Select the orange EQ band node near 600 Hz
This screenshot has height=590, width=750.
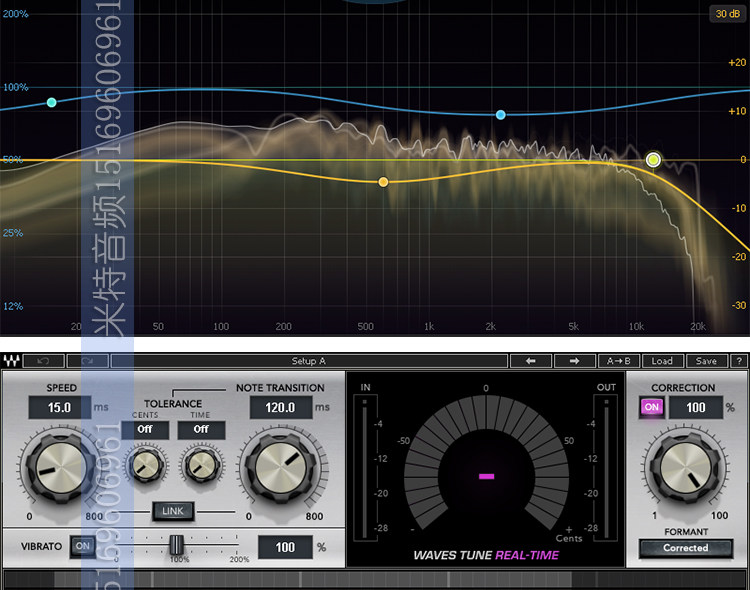pos(383,182)
